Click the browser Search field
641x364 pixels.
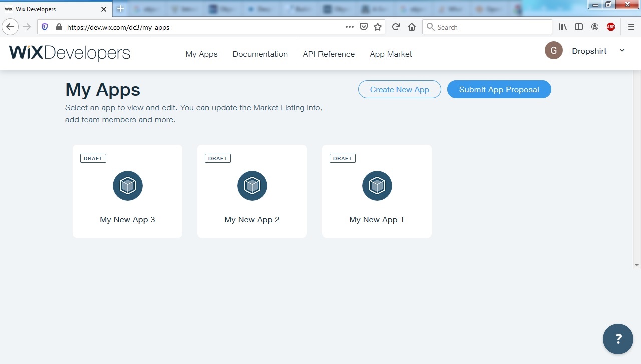pos(487,27)
